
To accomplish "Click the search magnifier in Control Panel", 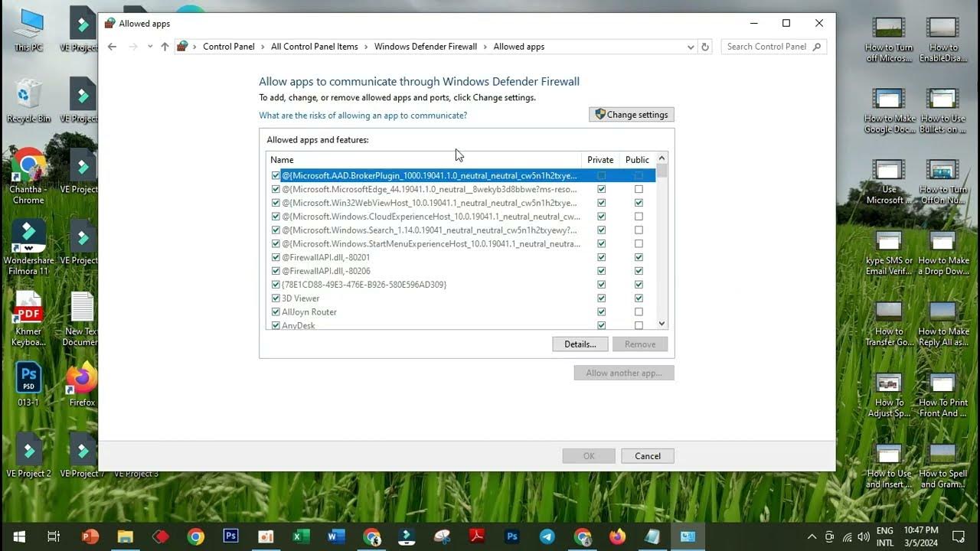I will pos(817,47).
